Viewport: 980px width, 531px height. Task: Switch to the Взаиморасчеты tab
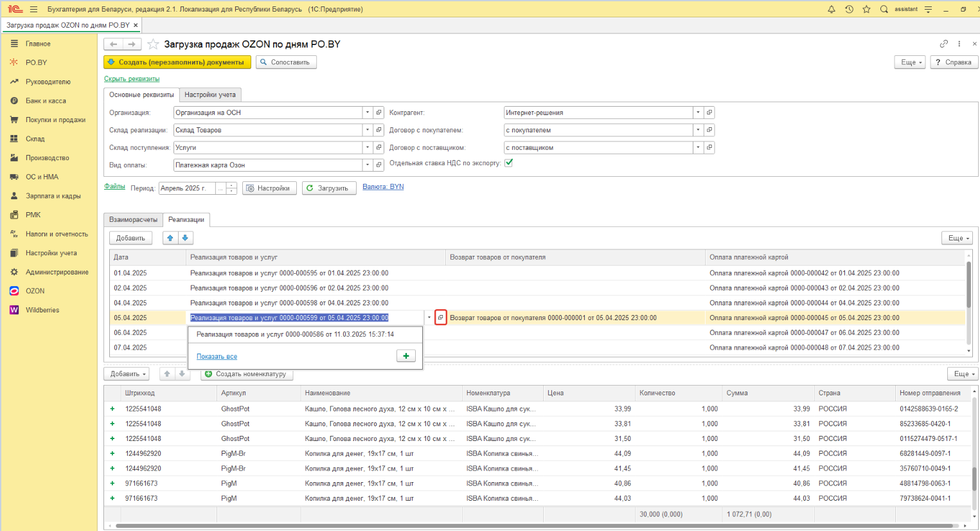pos(133,220)
